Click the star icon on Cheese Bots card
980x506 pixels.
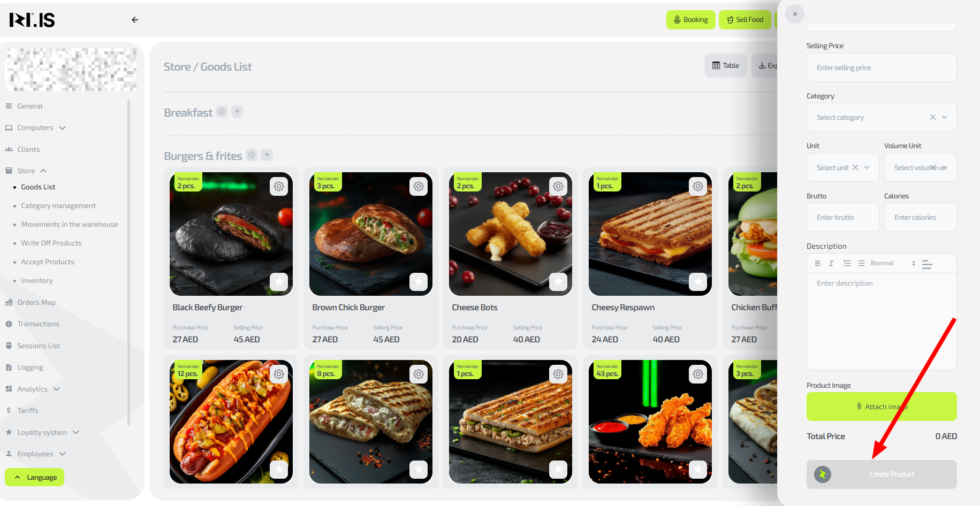(x=558, y=281)
